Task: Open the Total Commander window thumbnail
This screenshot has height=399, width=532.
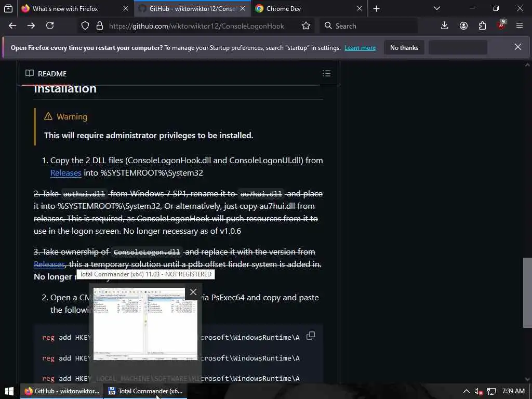Action: coord(145,324)
